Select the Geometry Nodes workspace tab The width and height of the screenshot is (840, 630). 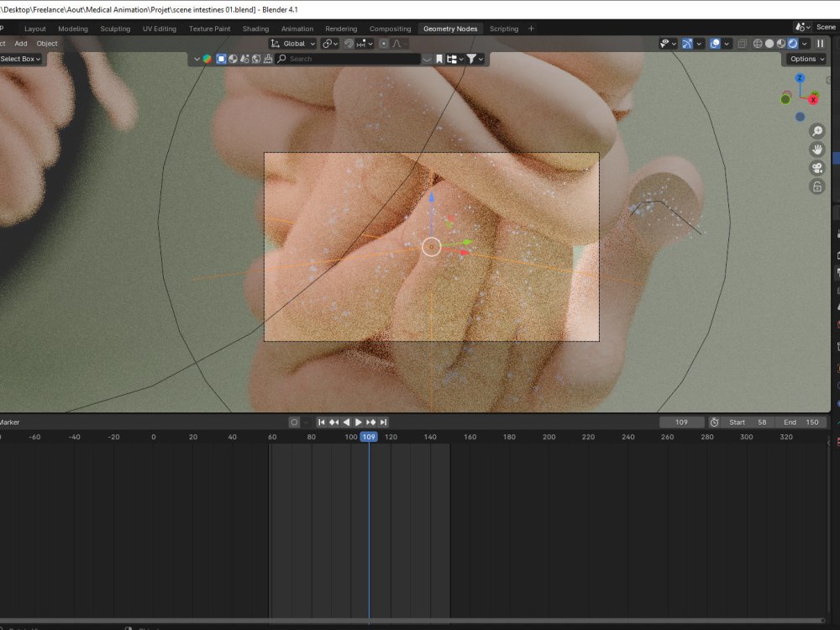click(450, 29)
